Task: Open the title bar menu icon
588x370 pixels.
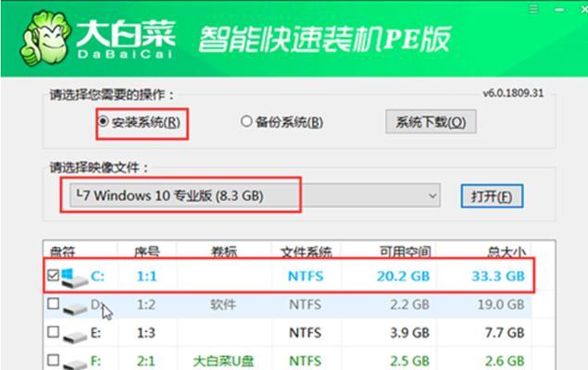Action: (x=533, y=8)
